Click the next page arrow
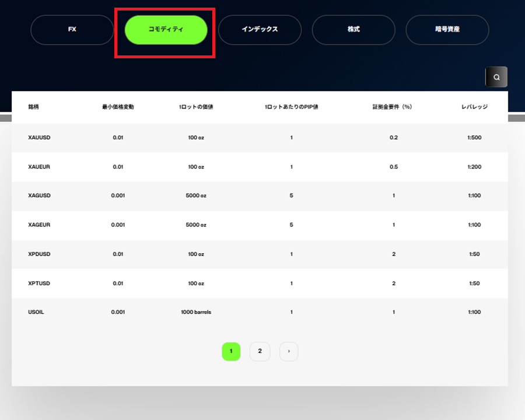525x420 pixels. [289, 351]
